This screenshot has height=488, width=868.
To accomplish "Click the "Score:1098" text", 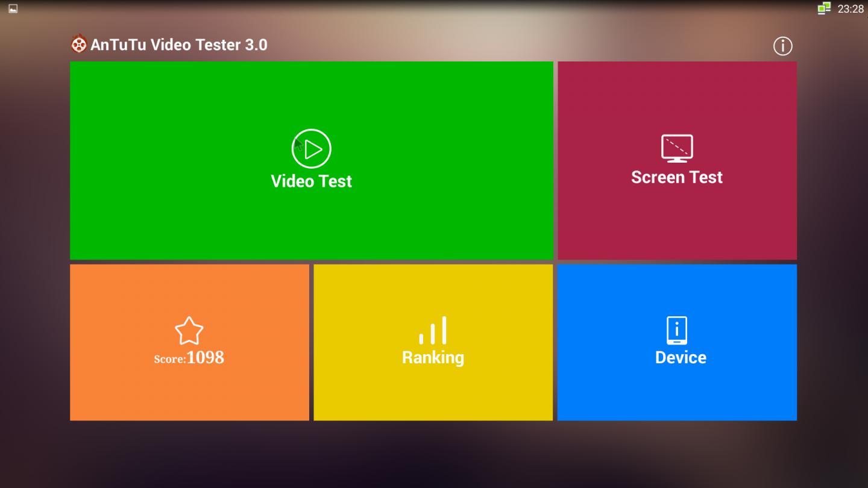I will [x=189, y=358].
